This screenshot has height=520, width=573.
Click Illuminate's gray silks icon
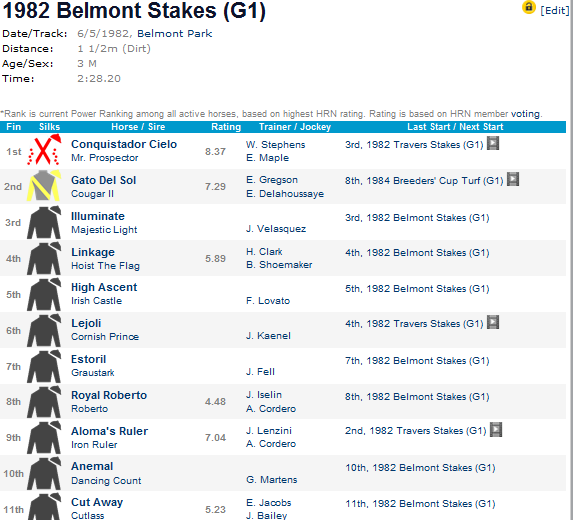(44, 223)
